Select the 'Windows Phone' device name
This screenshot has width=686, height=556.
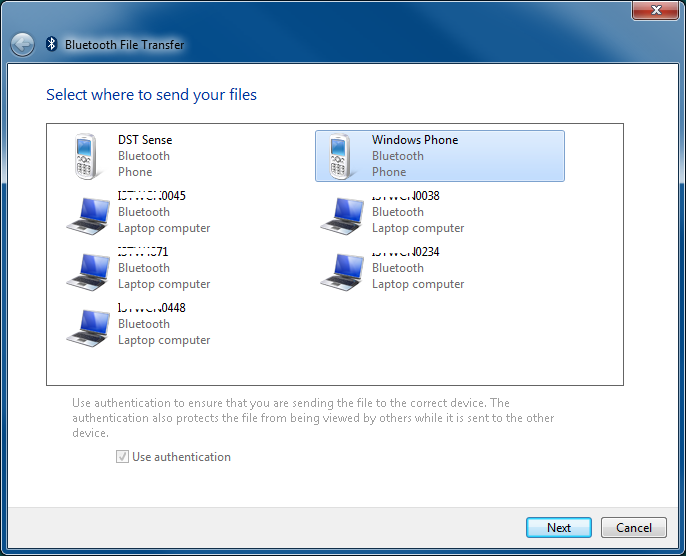click(x=415, y=140)
